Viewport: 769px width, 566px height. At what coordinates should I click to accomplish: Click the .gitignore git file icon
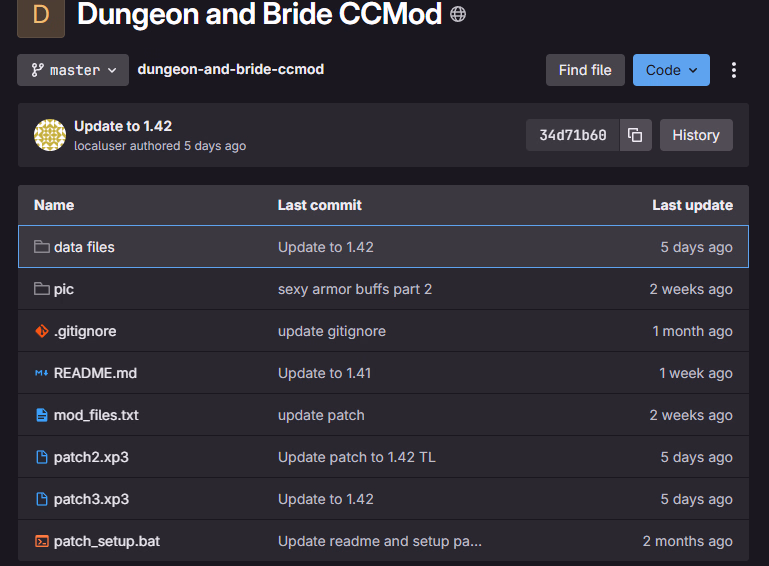pos(42,331)
